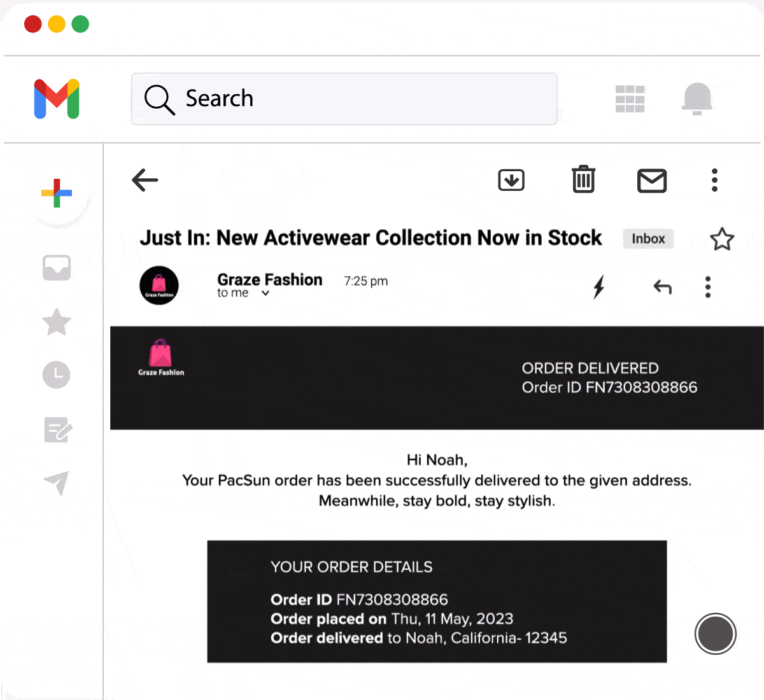
Task: Open message three-dot options near reply
Action: pyautogui.click(x=707, y=287)
